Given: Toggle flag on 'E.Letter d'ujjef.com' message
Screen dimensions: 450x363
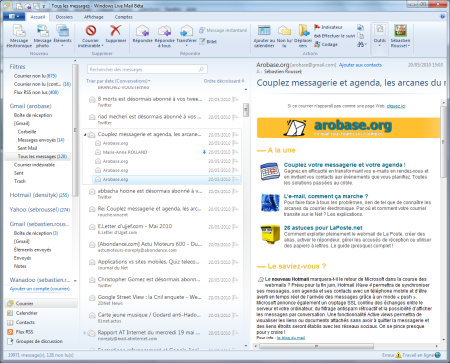Looking at the screenshot, I should (236, 227).
